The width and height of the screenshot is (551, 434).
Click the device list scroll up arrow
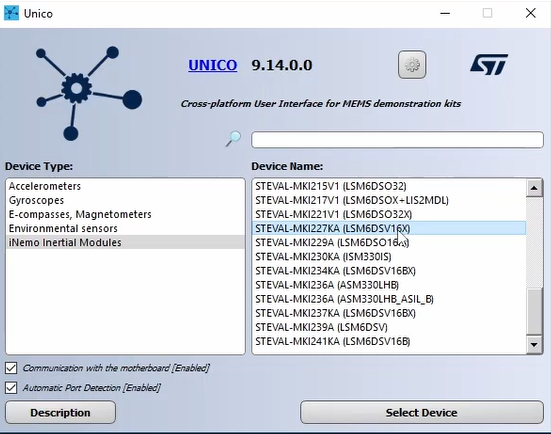(534, 188)
